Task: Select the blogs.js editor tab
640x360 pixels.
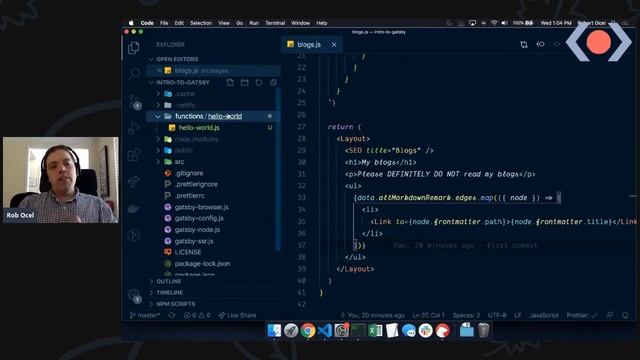Action: pyautogui.click(x=312, y=44)
